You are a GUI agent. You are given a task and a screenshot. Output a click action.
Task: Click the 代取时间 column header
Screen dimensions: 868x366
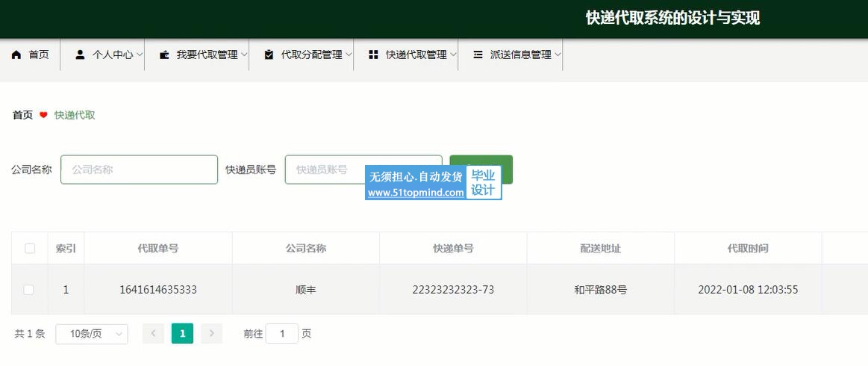748,249
